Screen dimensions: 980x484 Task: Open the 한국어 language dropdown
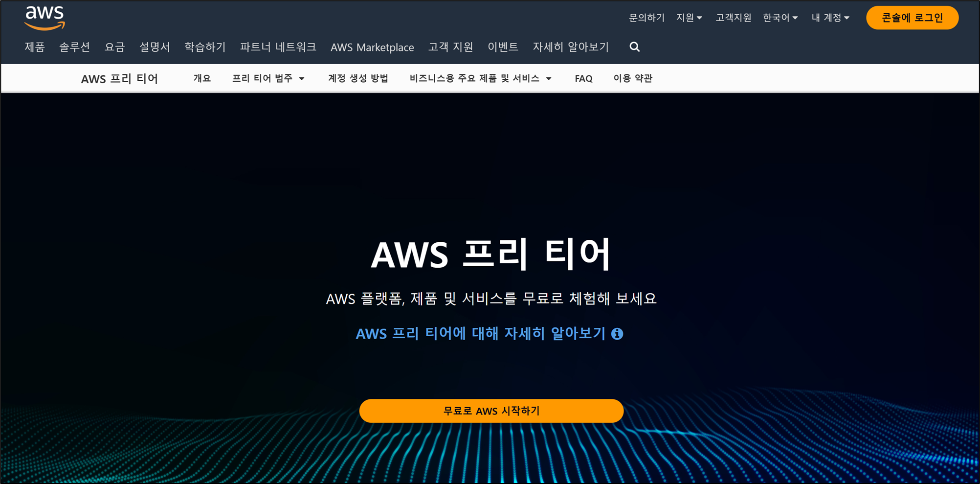tap(780, 18)
